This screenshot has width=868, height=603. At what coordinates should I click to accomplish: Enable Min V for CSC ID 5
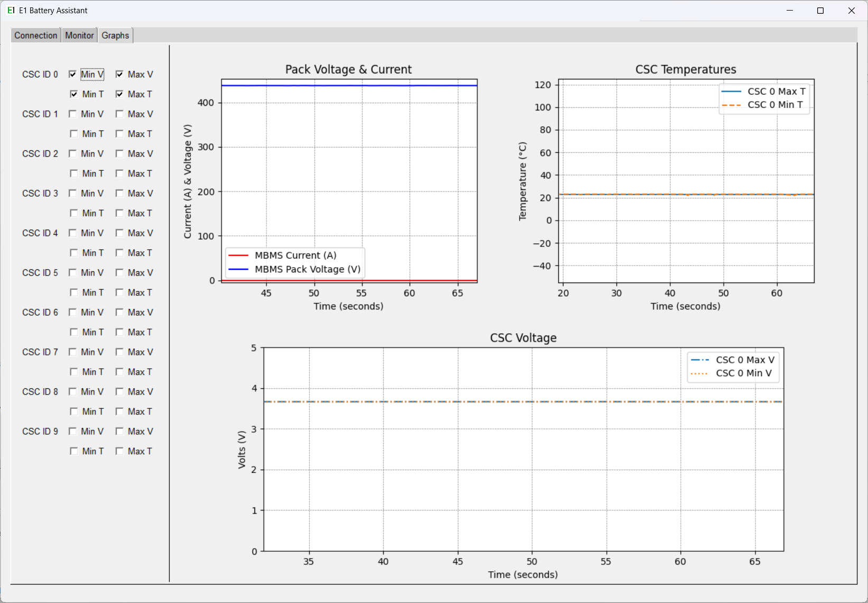[x=73, y=272]
